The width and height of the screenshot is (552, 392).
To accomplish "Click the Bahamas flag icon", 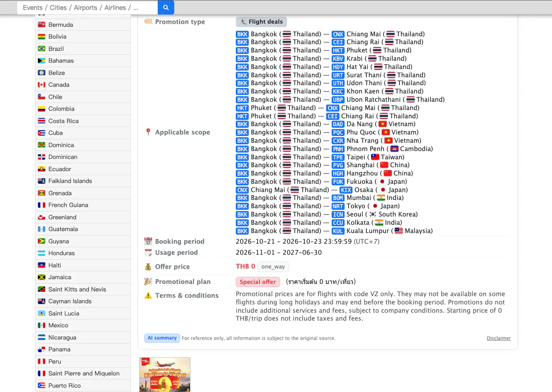I will [x=41, y=61].
